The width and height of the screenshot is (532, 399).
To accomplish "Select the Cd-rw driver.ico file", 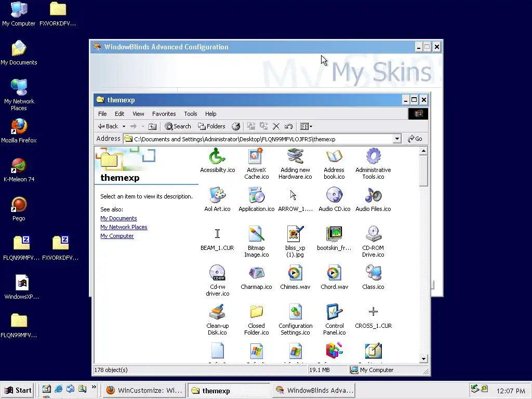I will [x=217, y=281].
